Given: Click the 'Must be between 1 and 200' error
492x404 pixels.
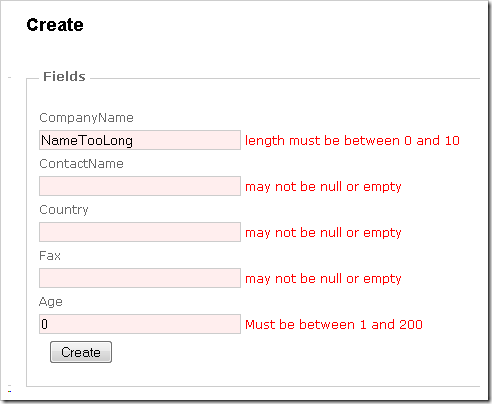Looking at the screenshot, I should click(334, 324).
